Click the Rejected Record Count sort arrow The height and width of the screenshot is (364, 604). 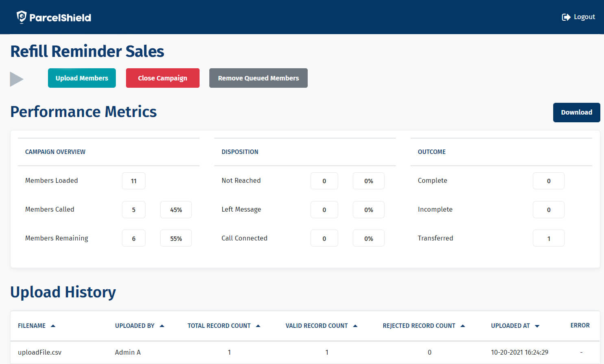pos(463,326)
